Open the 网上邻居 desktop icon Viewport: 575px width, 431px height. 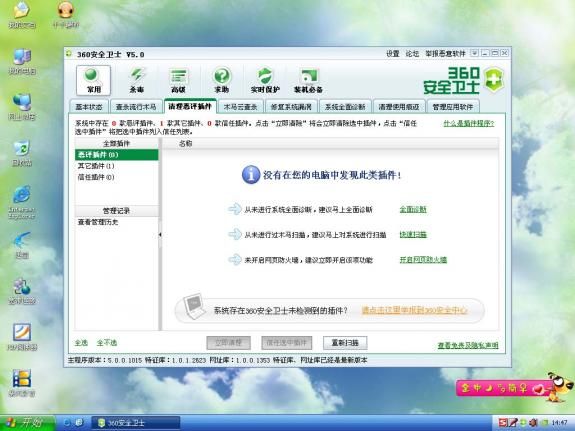tap(22, 107)
